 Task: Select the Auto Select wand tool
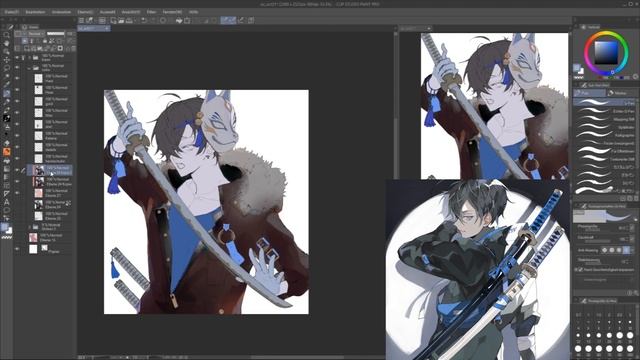7,76
